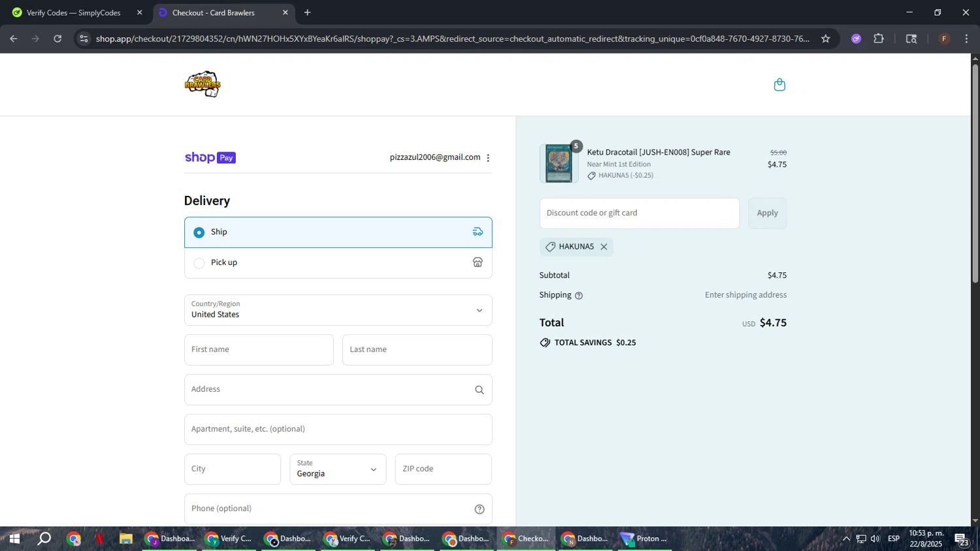980x551 pixels.
Task: Click the store icon in Pick up
Action: [x=478, y=262]
